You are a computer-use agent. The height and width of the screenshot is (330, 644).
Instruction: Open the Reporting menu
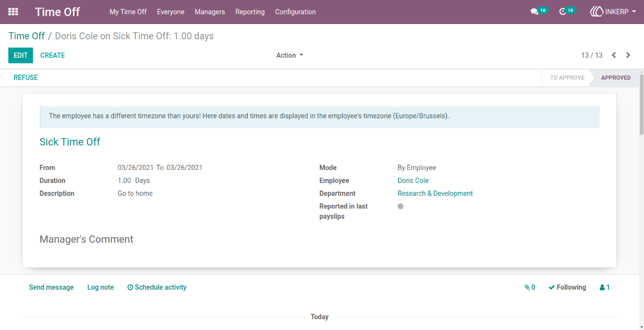pyautogui.click(x=250, y=11)
